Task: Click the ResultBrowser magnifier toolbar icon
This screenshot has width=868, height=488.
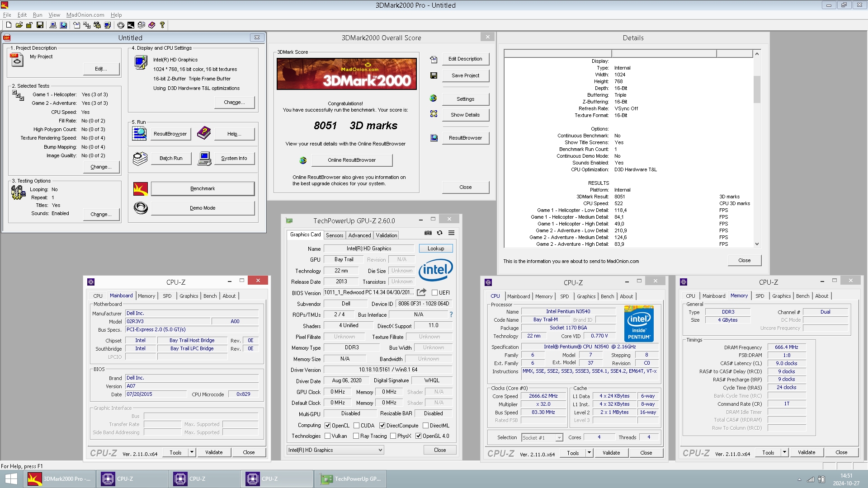Action: pyautogui.click(x=63, y=25)
